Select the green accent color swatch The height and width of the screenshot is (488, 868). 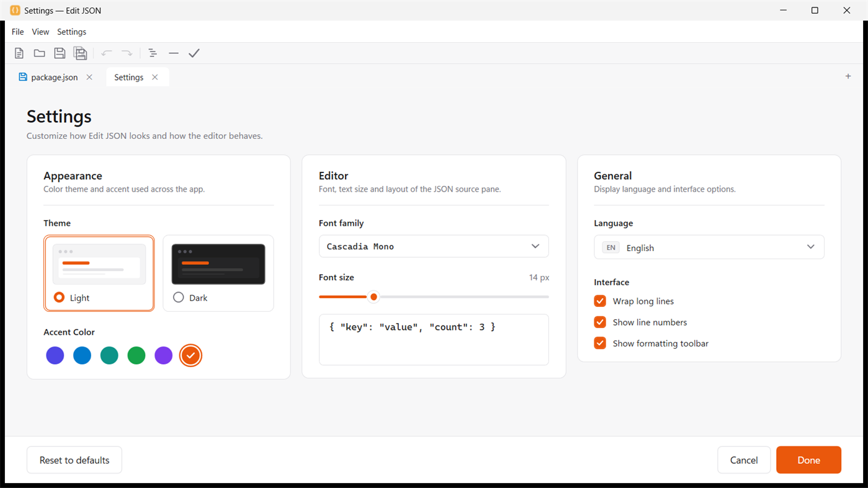pos(136,355)
